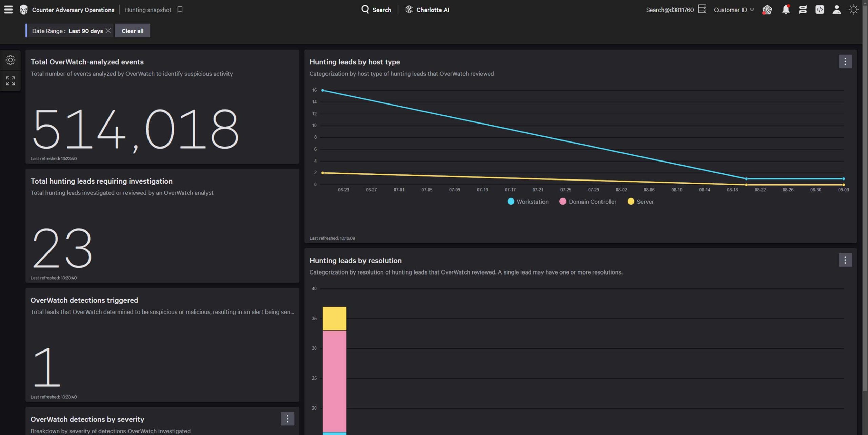
Task: Open notifications bell
Action: click(786, 10)
